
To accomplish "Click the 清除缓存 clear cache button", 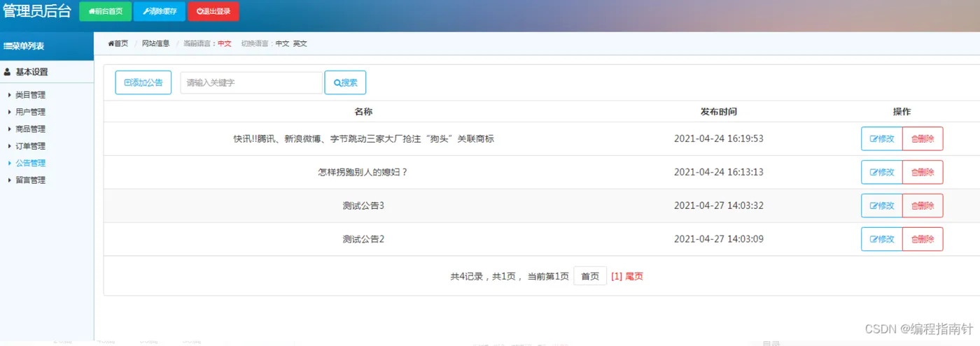I will [x=160, y=11].
